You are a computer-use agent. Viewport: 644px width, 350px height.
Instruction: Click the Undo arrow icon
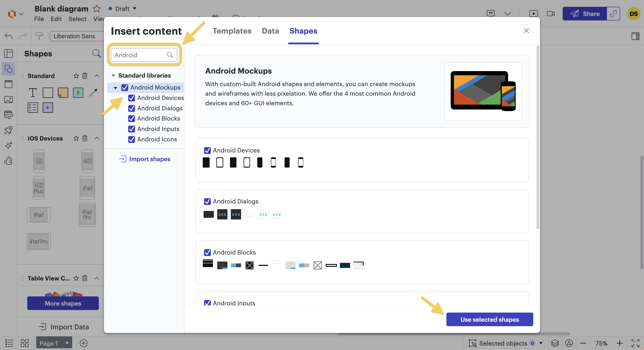8,36
